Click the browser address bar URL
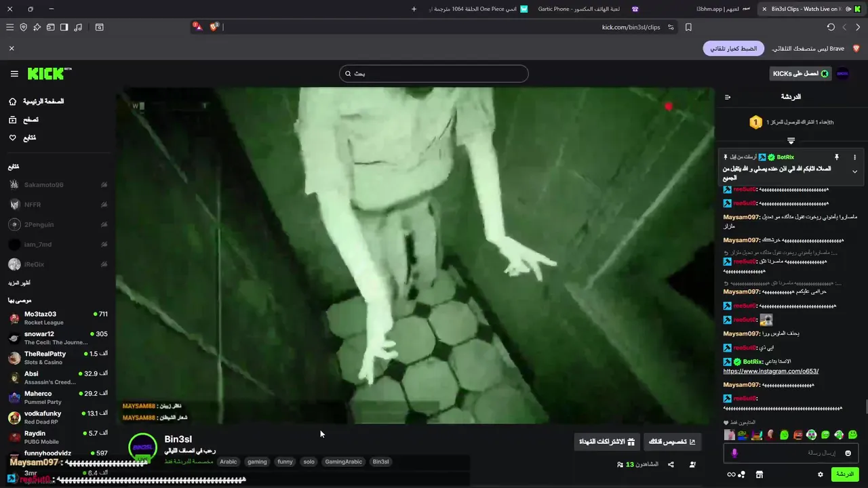Viewport: 868px width, 488px height. pyautogui.click(x=631, y=27)
